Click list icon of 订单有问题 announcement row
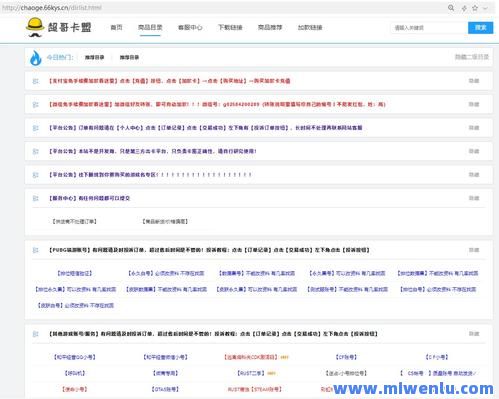The width and height of the screenshot is (499, 399). (36, 128)
